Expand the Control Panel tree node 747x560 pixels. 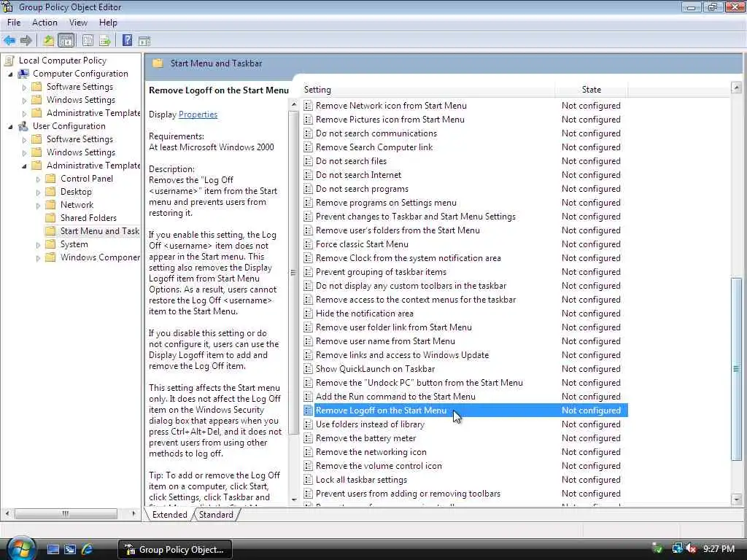(x=38, y=179)
